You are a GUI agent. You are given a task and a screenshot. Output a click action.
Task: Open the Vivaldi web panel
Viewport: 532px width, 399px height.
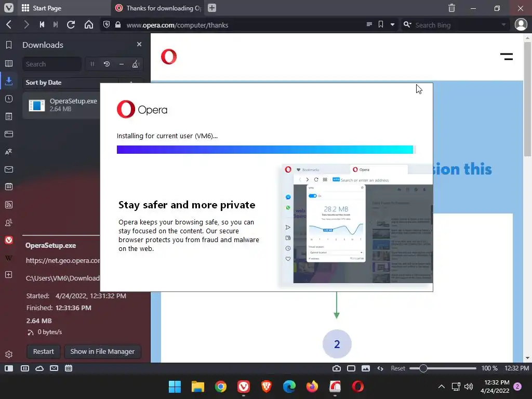tap(9, 240)
